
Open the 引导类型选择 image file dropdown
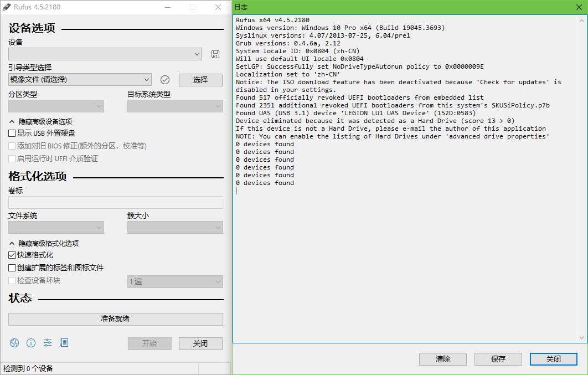(80, 80)
